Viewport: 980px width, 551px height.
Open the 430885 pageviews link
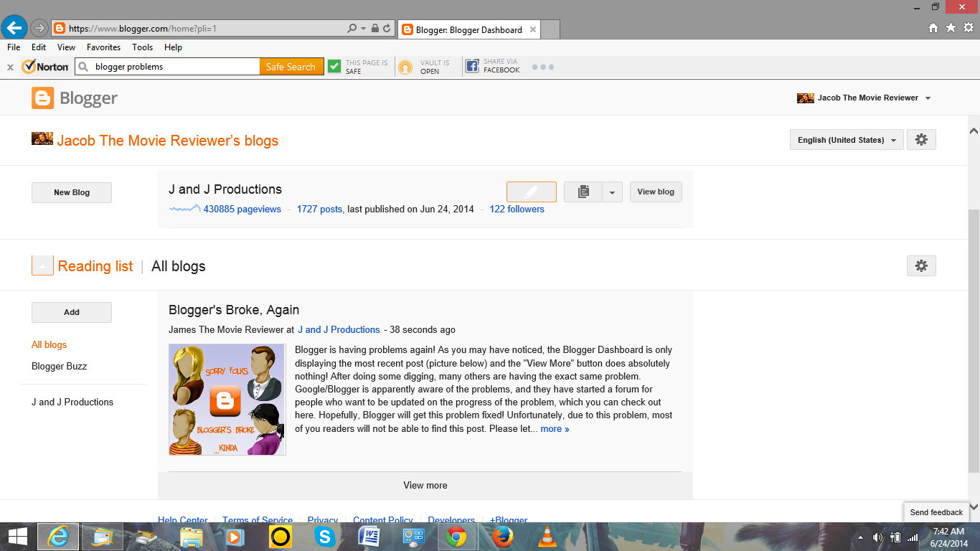click(242, 209)
